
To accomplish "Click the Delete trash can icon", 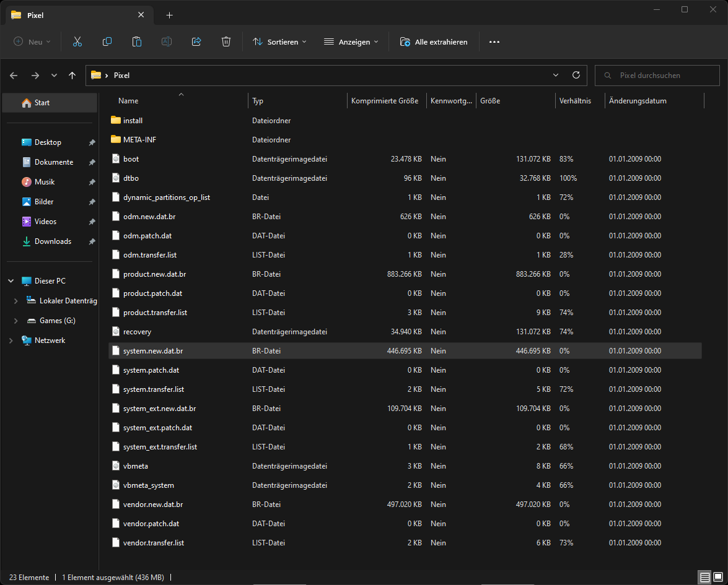I will point(226,41).
